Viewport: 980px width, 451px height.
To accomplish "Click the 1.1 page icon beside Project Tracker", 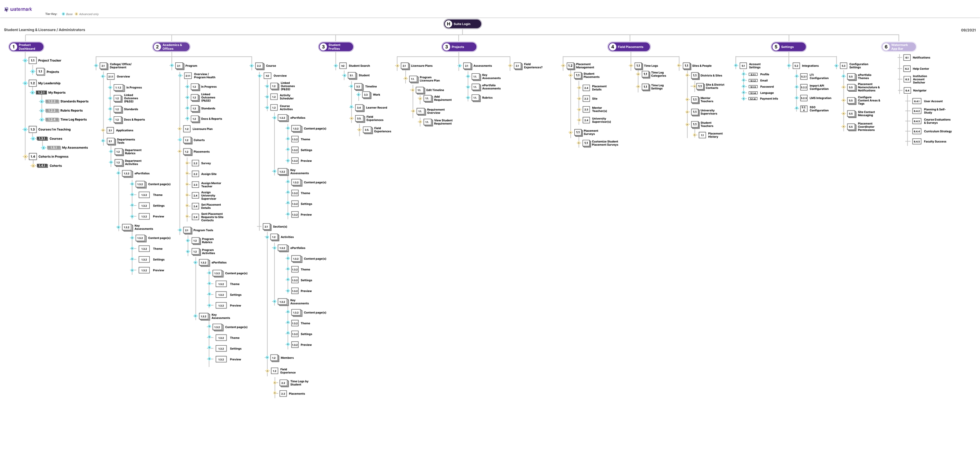I will (33, 60).
